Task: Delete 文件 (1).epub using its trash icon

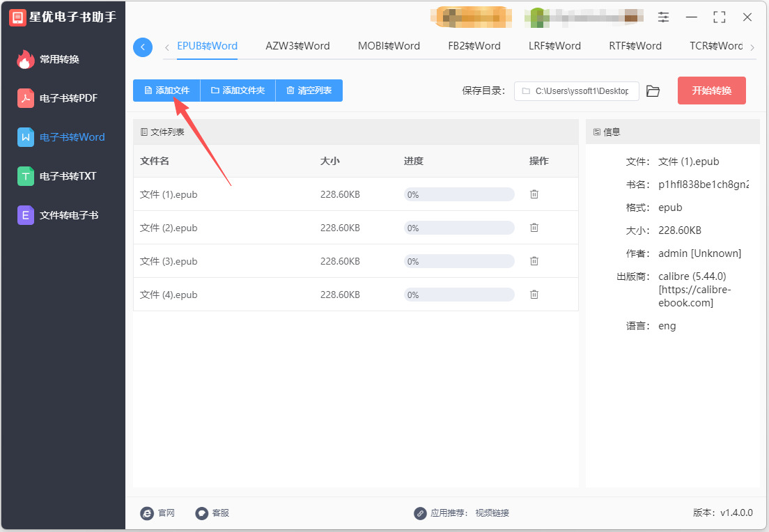Action: tap(534, 194)
